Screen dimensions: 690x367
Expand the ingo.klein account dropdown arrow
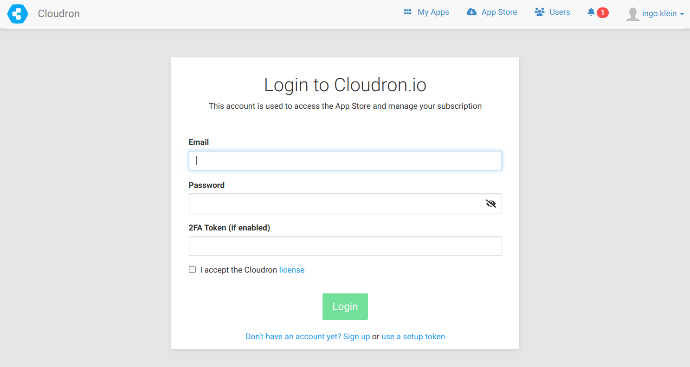[682, 14]
